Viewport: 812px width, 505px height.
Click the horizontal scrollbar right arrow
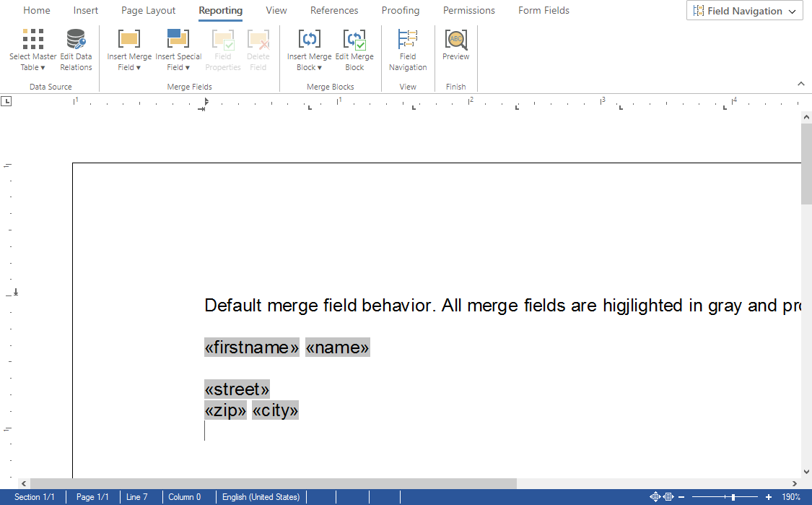[x=795, y=483]
